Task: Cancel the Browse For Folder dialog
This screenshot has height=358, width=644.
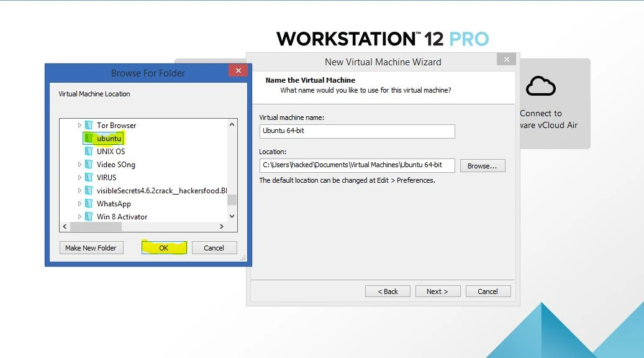Action: tap(214, 248)
